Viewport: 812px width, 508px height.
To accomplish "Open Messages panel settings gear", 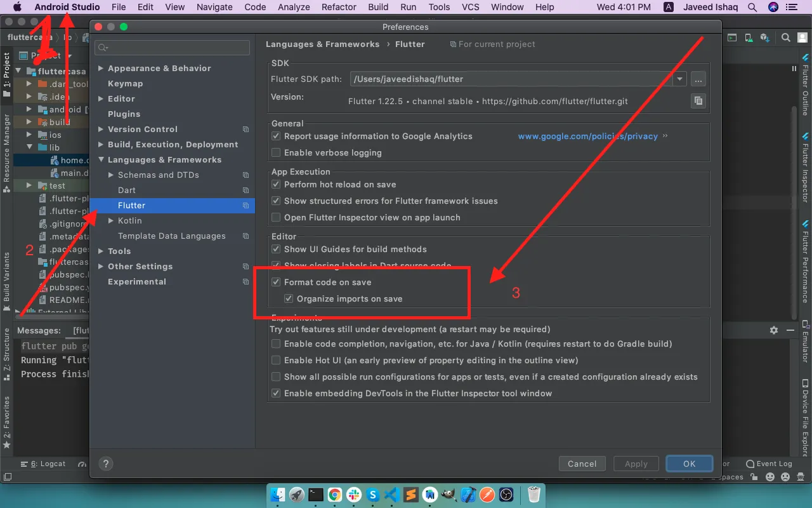I will tap(774, 330).
